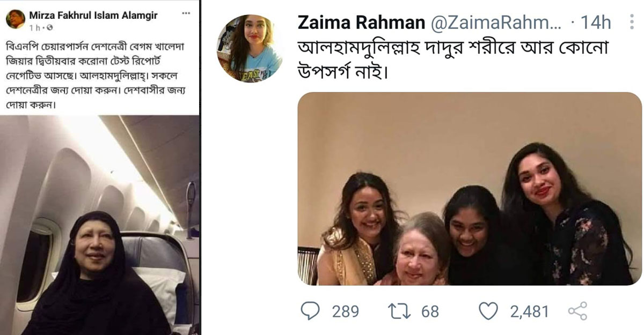Open Zaima Rahman's round profile avatar
The width and height of the screenshot is (644, 335).
point(250,49)
